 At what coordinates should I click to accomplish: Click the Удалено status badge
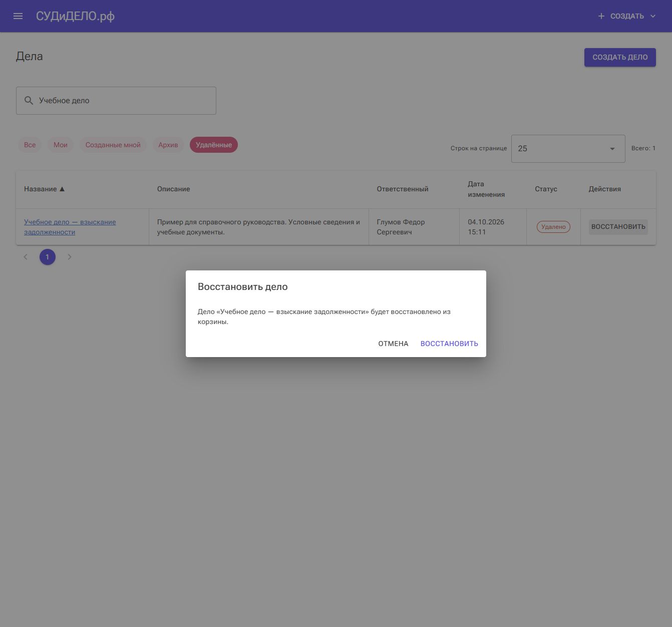pyautogui.click(x=553, y=227)
